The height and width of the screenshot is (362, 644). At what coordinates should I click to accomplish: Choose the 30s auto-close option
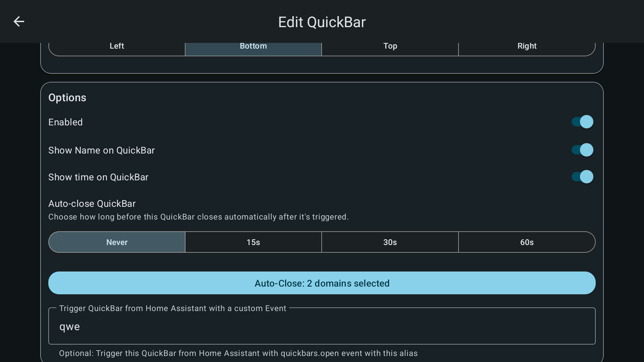390,242
